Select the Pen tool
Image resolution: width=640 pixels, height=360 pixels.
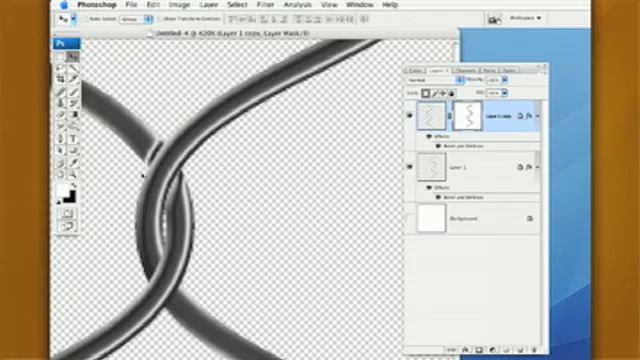click(x=61, y=139)
